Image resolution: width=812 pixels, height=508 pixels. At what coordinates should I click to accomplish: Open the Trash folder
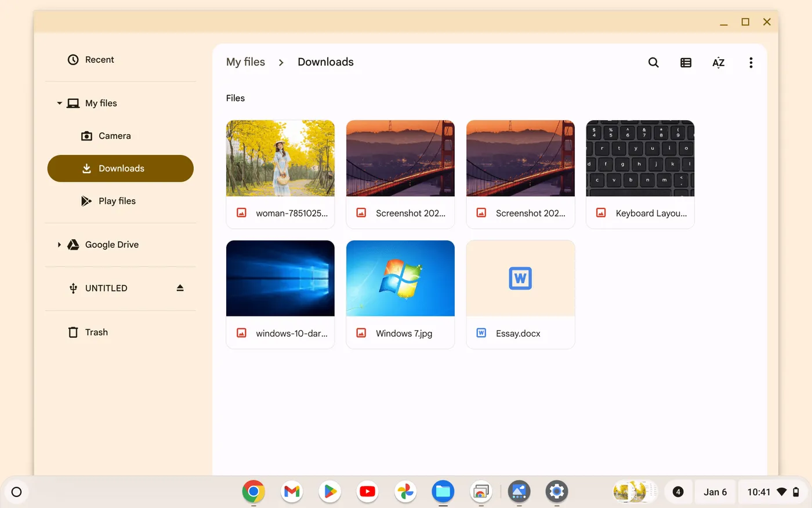coord(120,332)
